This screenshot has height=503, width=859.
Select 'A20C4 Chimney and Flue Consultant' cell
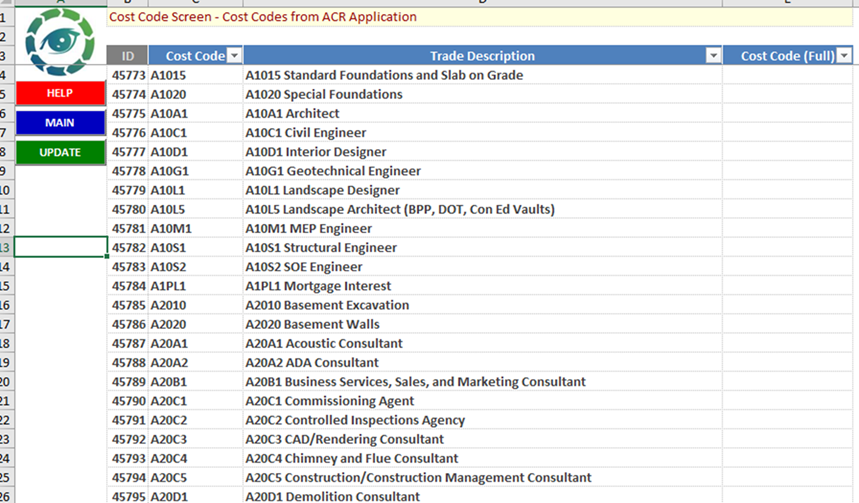pos(483,459)
